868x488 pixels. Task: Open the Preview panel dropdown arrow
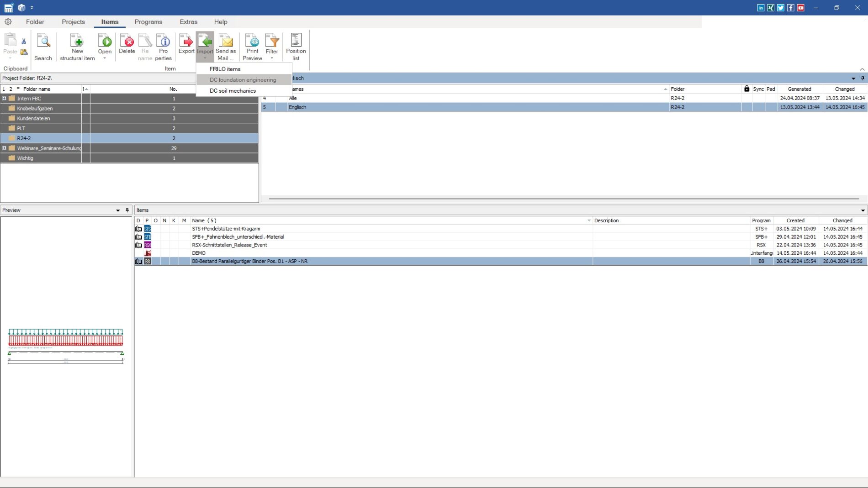[x=118, y=210]
